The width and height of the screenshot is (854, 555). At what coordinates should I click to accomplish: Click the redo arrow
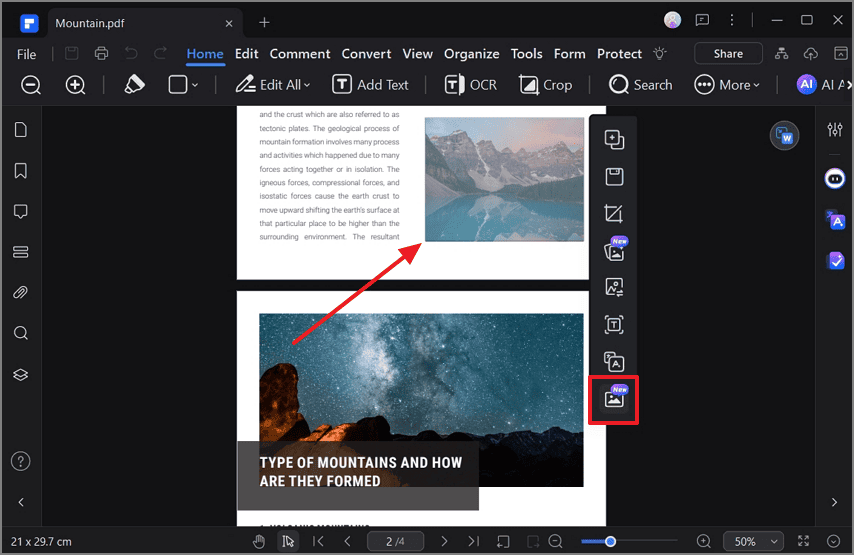[x=160, y=53]
